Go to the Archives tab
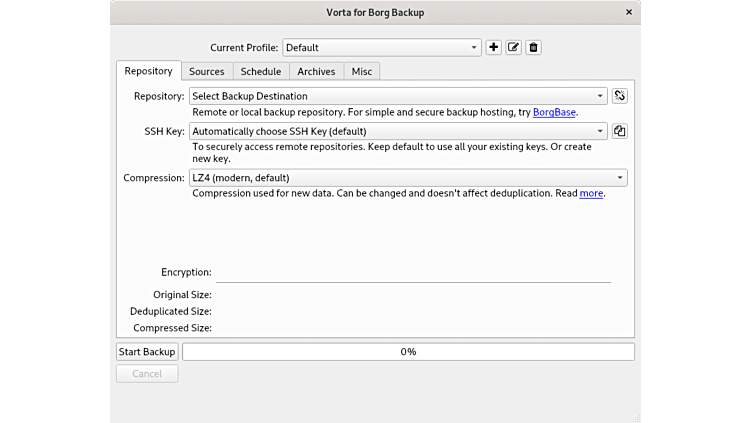The image size is (752, 423). 316,71
